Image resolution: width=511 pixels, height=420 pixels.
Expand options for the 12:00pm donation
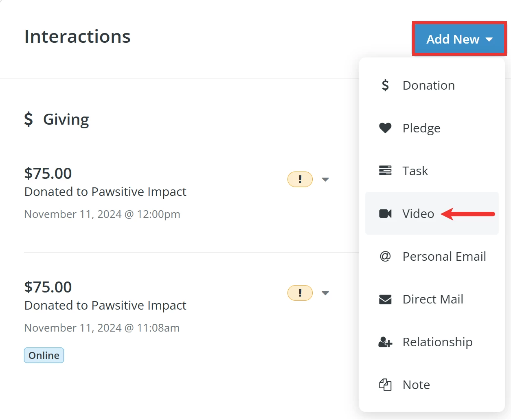(x=325, y=179)
